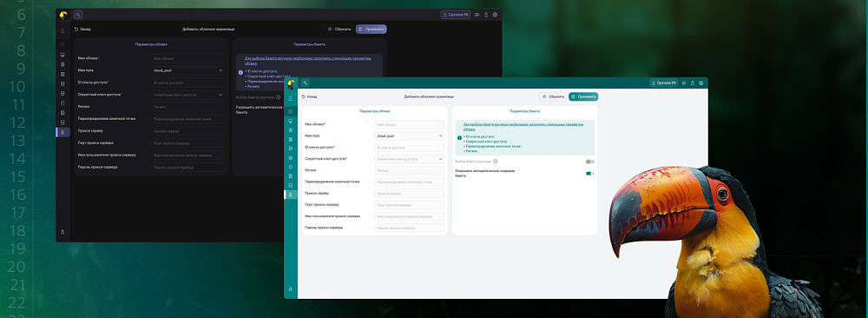This screenshot has width=868, height=318.
Task: Click Сбросить button in the light window
Action: pos(553,96)
